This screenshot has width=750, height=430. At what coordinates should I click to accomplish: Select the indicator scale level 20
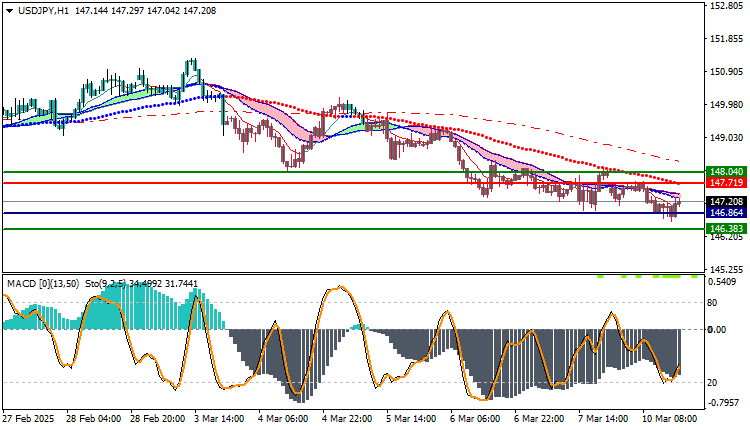712,383
